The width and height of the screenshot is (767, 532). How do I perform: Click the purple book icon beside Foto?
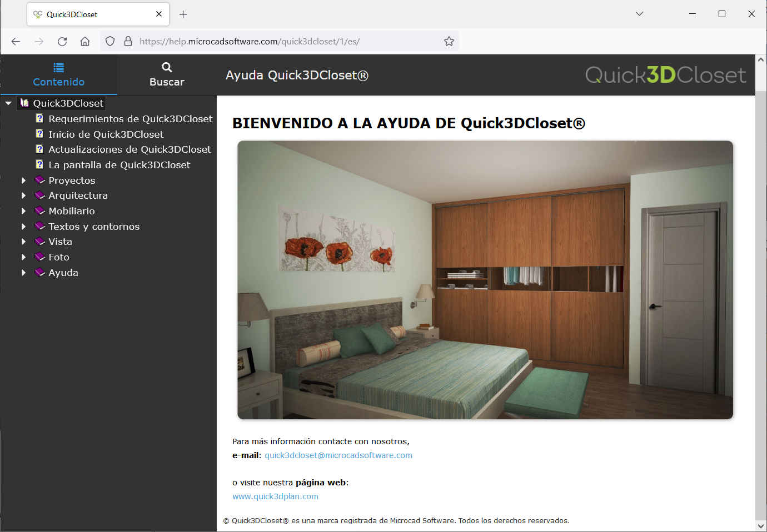pyautogui.click(x=40, y=257)
